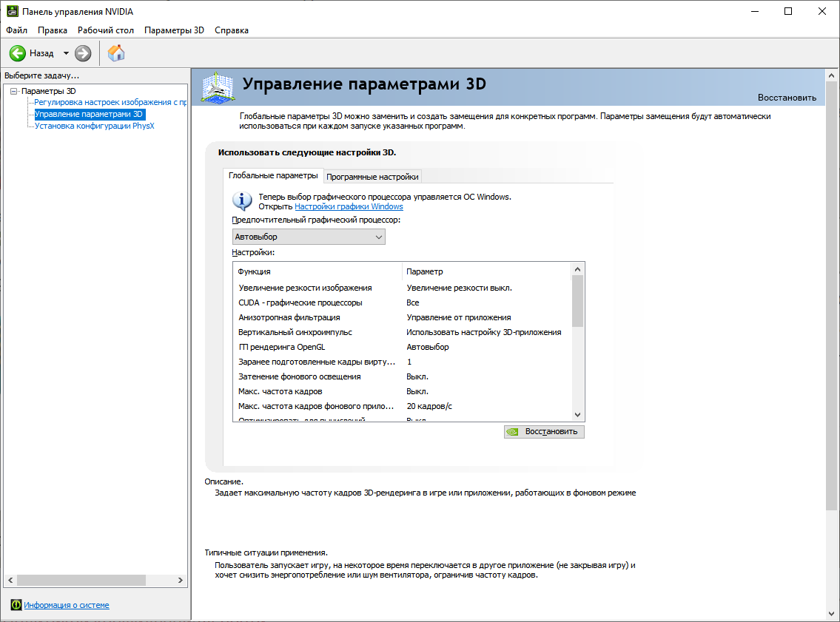Image resolution: width=840 pixels, height=622 pixels.
Task: Click the green Back arrow icon
Action: (18, 53)
